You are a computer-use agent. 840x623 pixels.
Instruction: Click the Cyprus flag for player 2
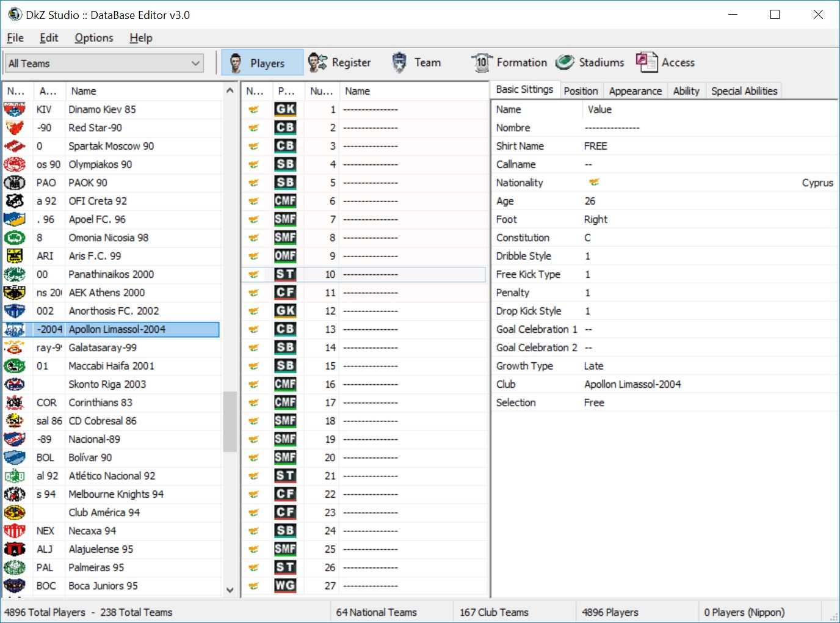(254, 128)
